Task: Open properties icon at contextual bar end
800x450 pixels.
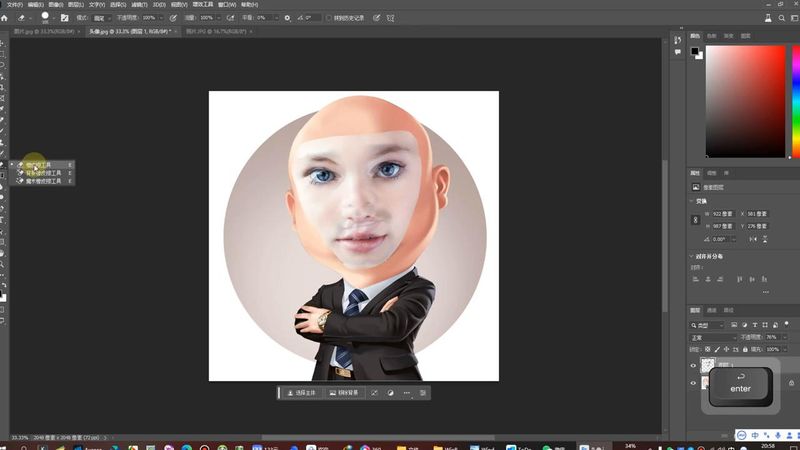Action: tap(423, 393)
